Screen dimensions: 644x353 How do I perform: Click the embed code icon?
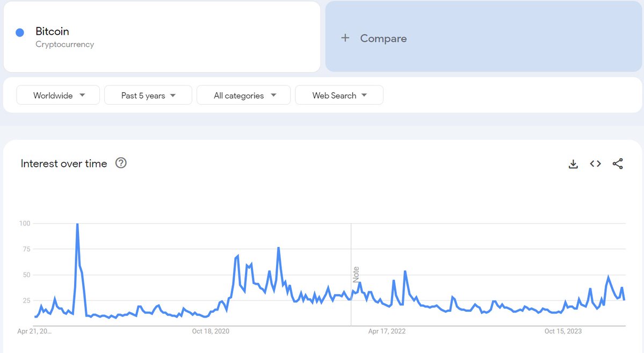(595, 164)
